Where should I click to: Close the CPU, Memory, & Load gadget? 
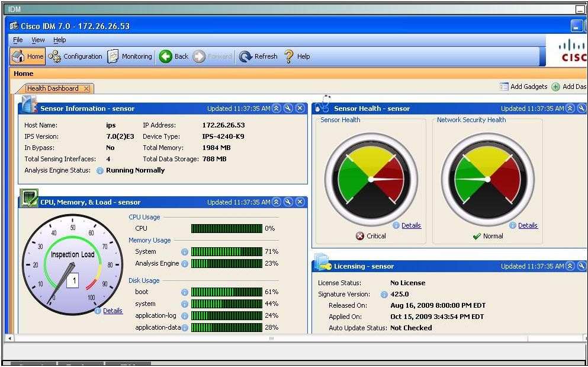click(x=300, y=202)
